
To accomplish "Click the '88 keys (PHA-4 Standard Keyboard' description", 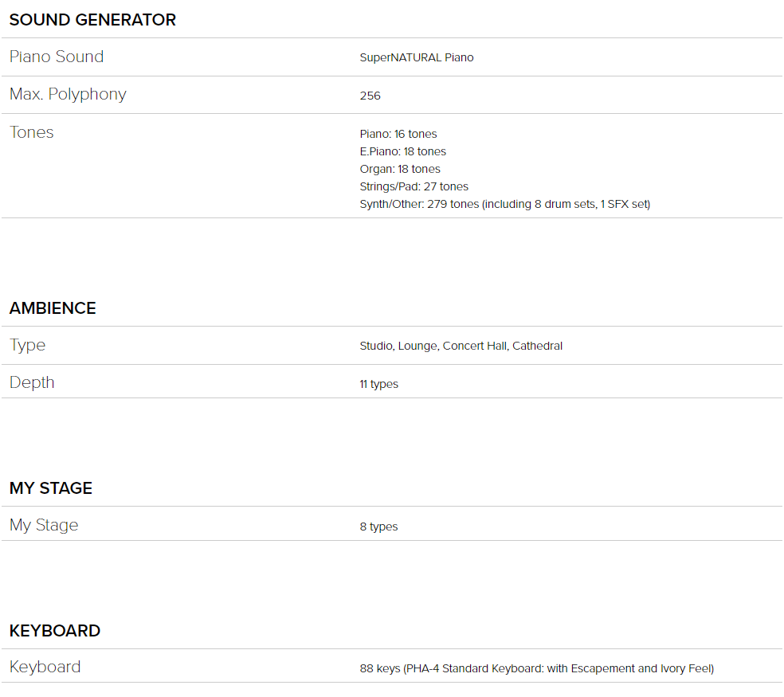I will tap(536, 668).
